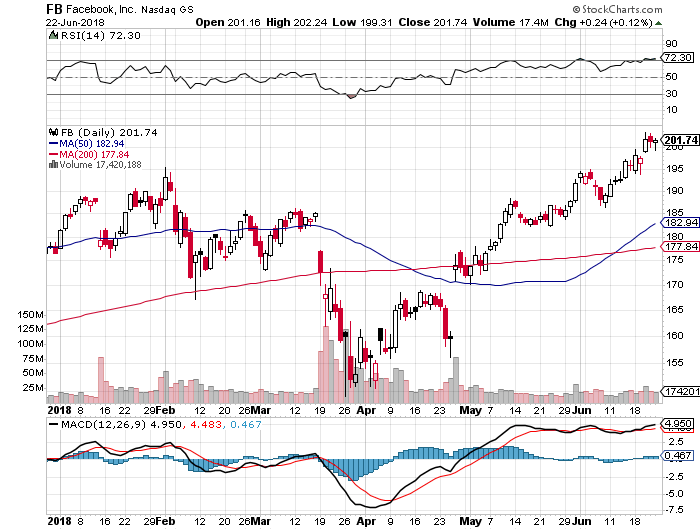Click the date 22-Jun-2018
The image size is (700, 530).
(75, 22)
